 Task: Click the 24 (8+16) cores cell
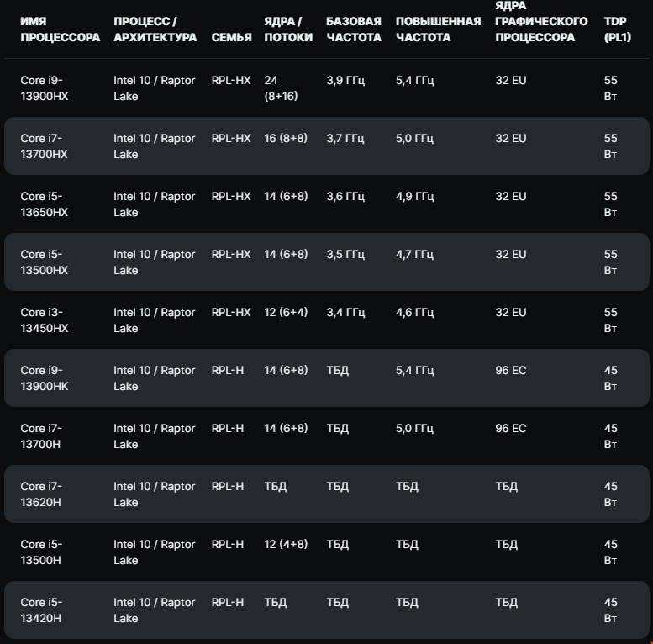(281, 87)
